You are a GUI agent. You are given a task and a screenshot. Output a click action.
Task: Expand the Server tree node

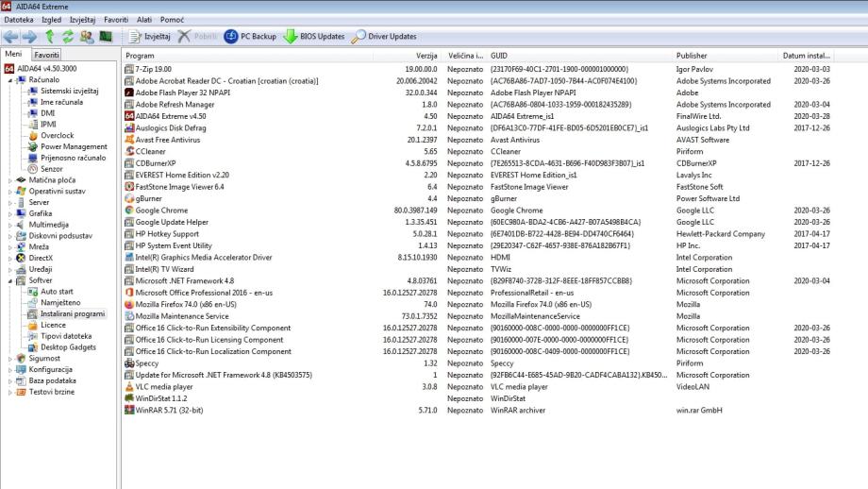pyautogui.click(x=10, y=203)
